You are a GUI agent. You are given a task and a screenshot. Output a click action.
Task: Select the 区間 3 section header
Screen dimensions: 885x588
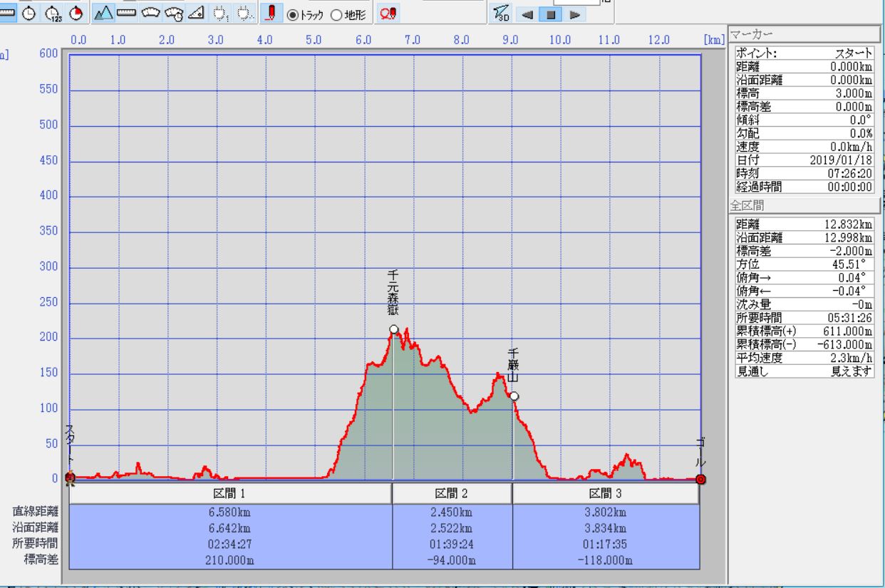[606, 494]
